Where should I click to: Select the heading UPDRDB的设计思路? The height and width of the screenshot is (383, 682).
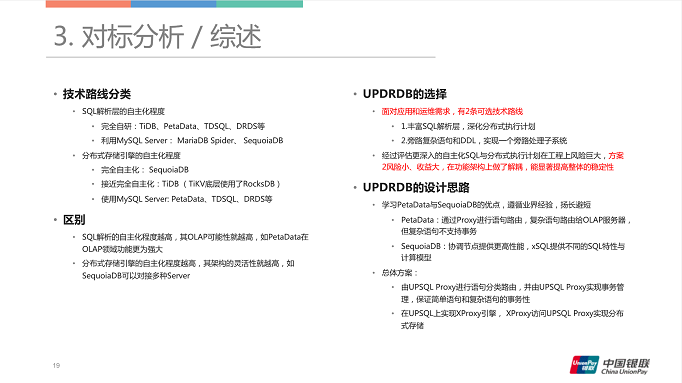[416, 187]
